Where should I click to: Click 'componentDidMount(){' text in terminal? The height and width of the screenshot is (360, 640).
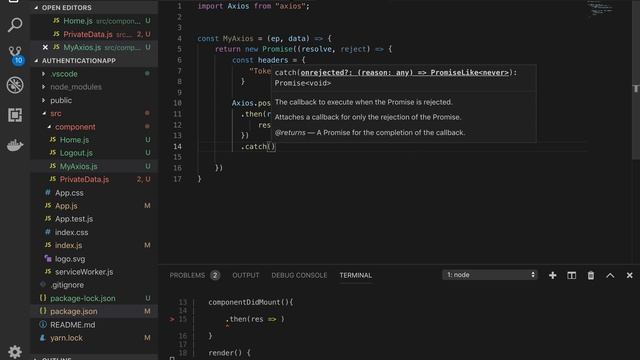pos(251,302)
